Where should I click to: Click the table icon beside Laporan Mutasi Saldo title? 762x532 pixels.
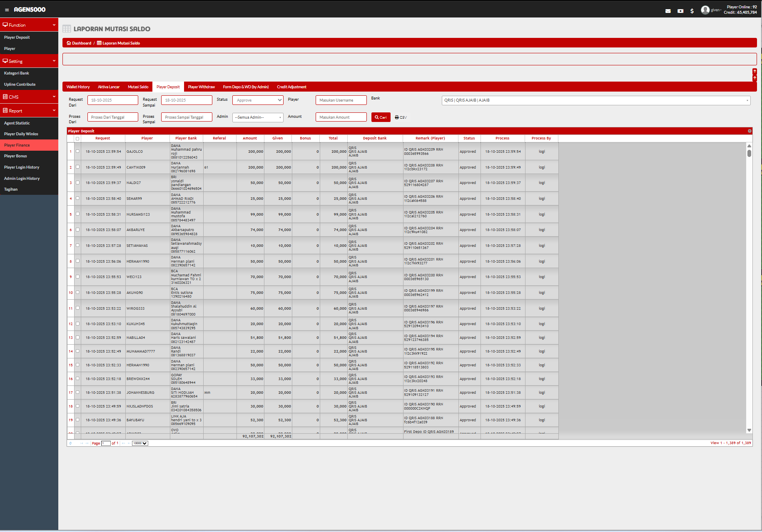67,29
